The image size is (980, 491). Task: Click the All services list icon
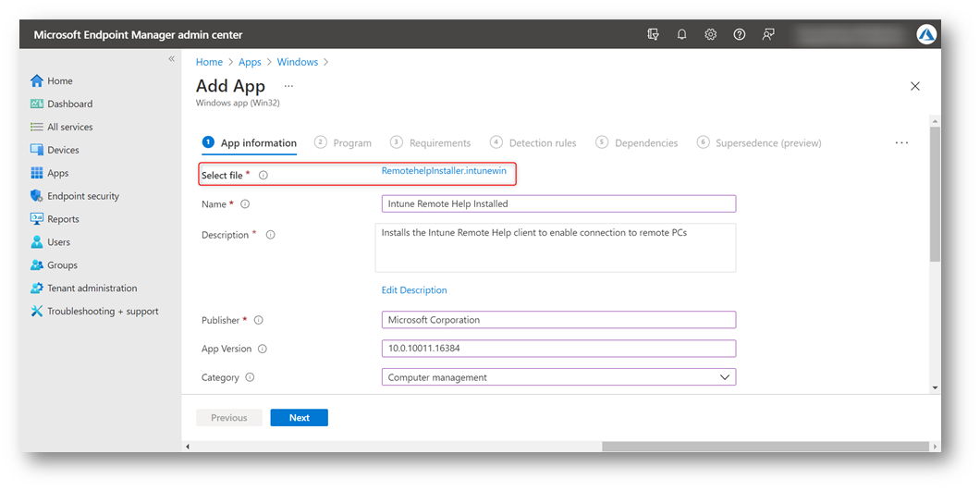[x=37, y=127]
